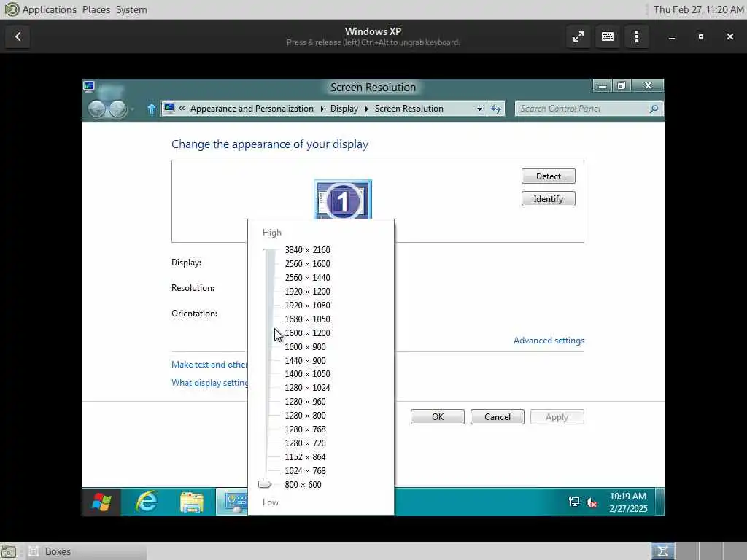
Task: Click the muted volume tray icon
Action: pos(592,502)
